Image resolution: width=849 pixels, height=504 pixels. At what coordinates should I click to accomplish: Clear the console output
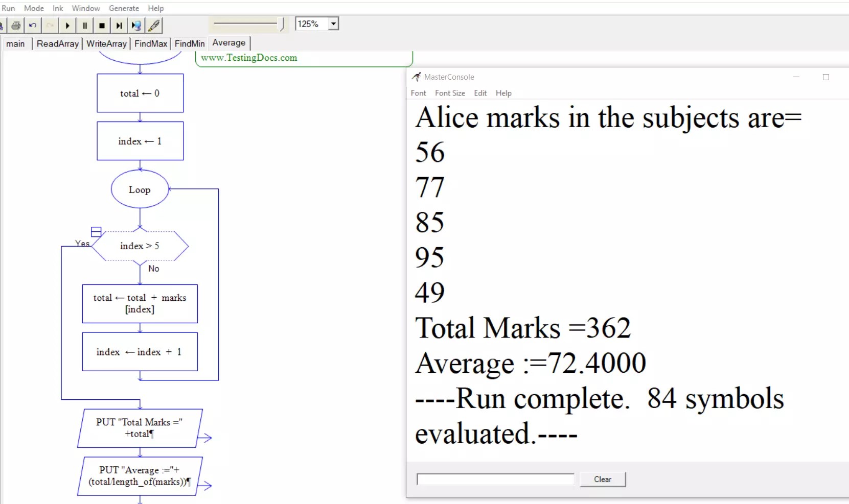pyautogui.click(x=603, y=479)
